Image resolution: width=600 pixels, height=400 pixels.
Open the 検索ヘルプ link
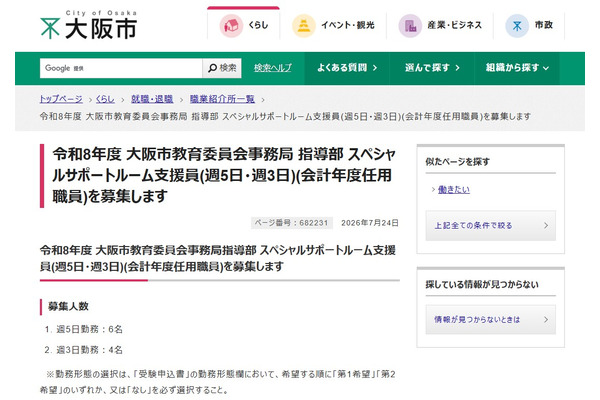(272, 68)
